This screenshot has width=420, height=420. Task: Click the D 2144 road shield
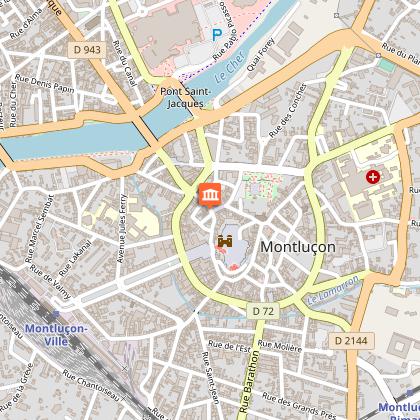click(351, 341)
